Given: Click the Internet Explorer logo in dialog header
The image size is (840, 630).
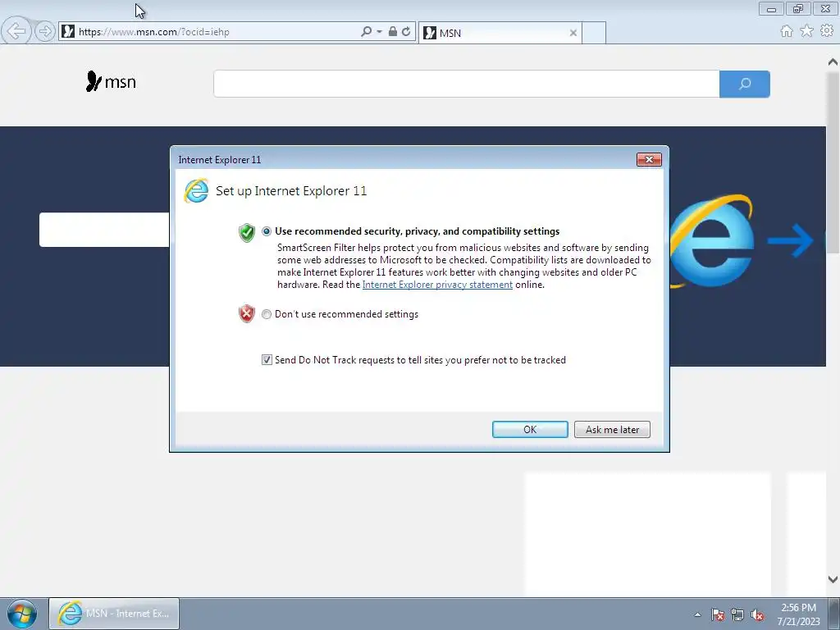Looking at the screenshot, I should click(x=196, y=191).
